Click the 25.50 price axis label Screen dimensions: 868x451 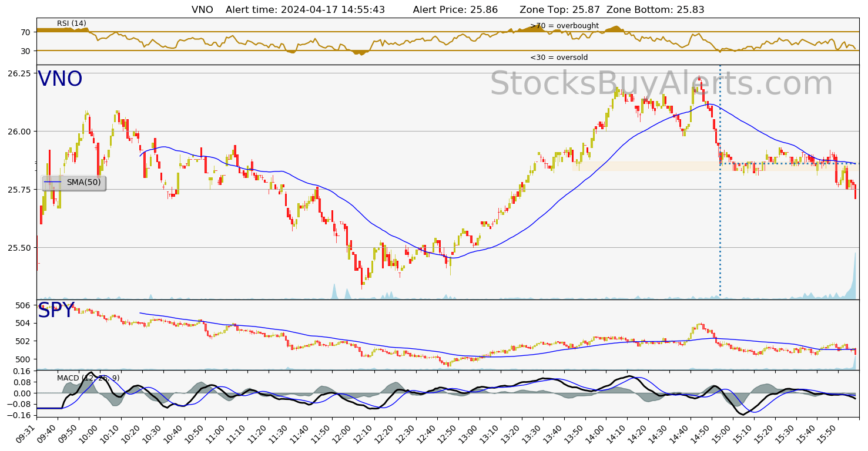point(20,248)
